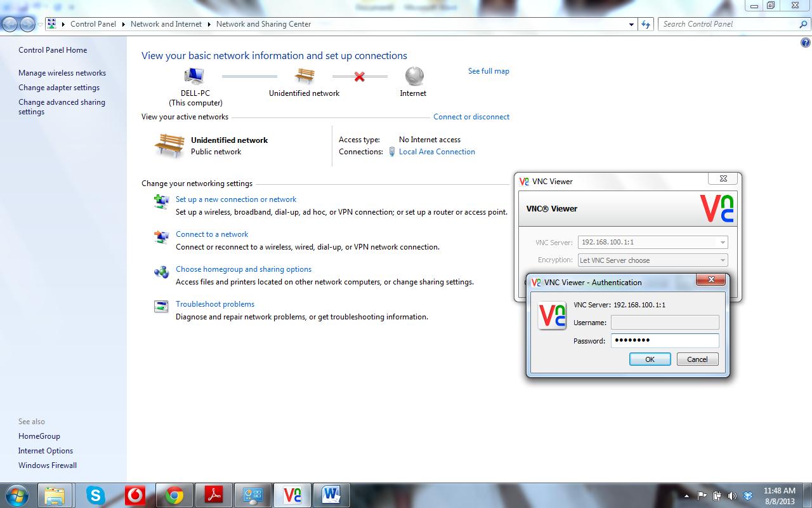
Task: Open the address bar history dropdown
Action: tap(631, 24)
